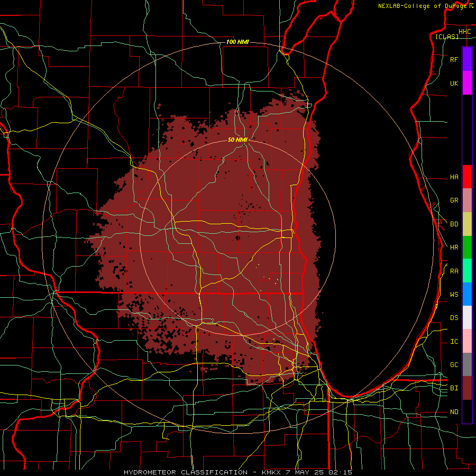Click the HR legend label
Screen dimensions: 476x476
pos(454,248)
